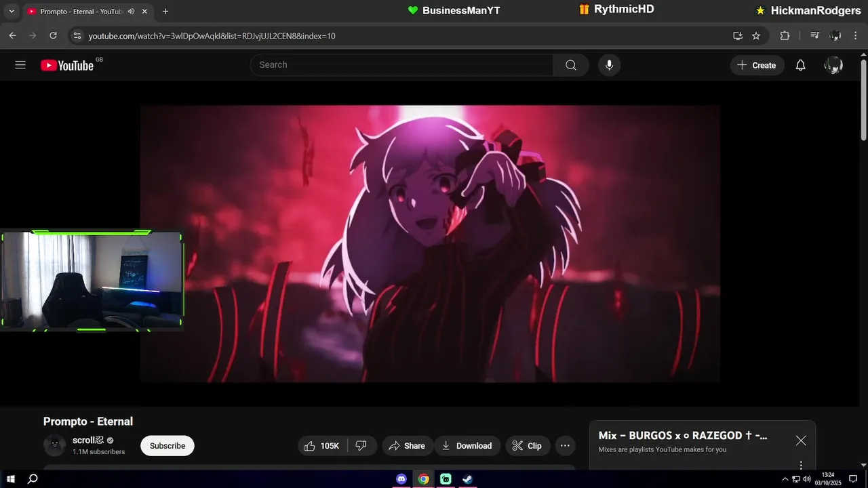The image size is (868, 488).
Task: Open network status tray icon
Action: coord(796,479)
